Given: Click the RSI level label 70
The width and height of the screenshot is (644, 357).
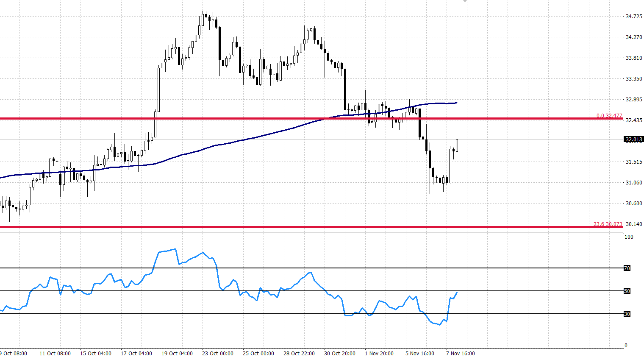Looking at the screenshot, I should coord(627,268).
